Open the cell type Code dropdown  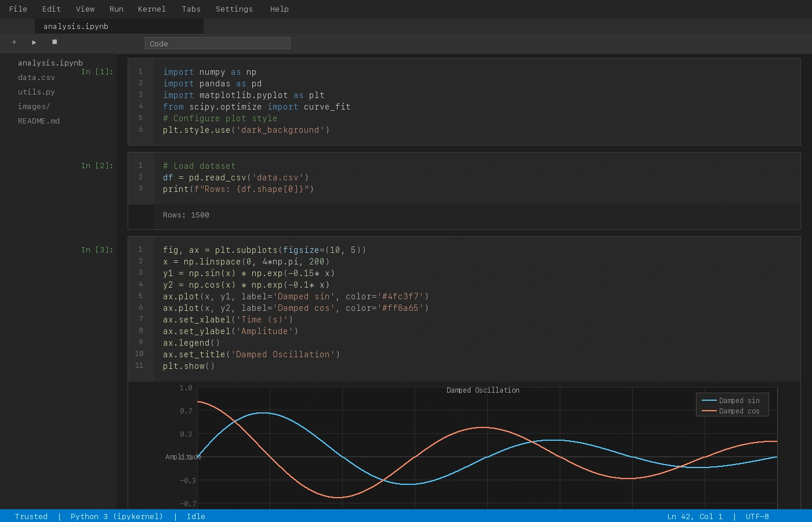(217, 43)
